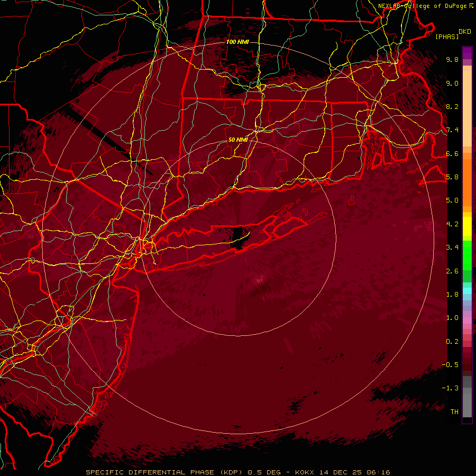Click the 4.2 value on color scale
476x476 pixels.
452,224
